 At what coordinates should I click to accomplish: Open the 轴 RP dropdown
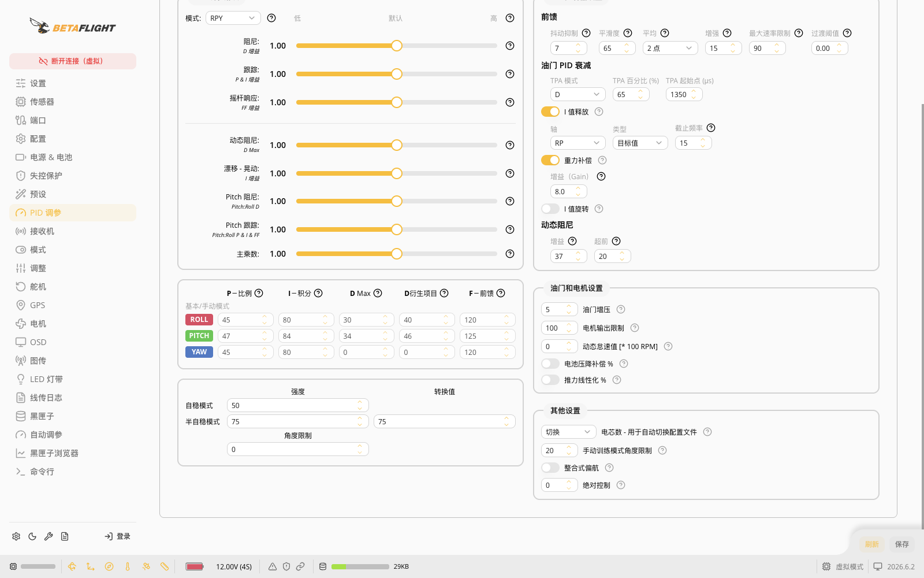[578, 143]
